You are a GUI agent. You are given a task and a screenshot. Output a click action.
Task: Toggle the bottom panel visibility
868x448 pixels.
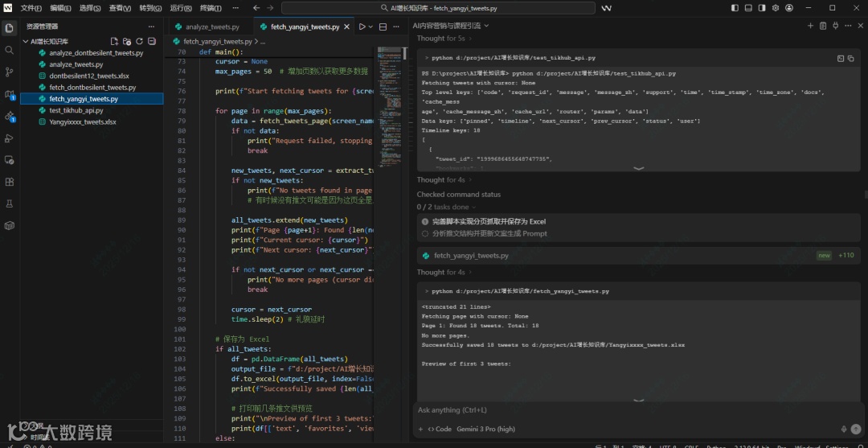[749, 8]
